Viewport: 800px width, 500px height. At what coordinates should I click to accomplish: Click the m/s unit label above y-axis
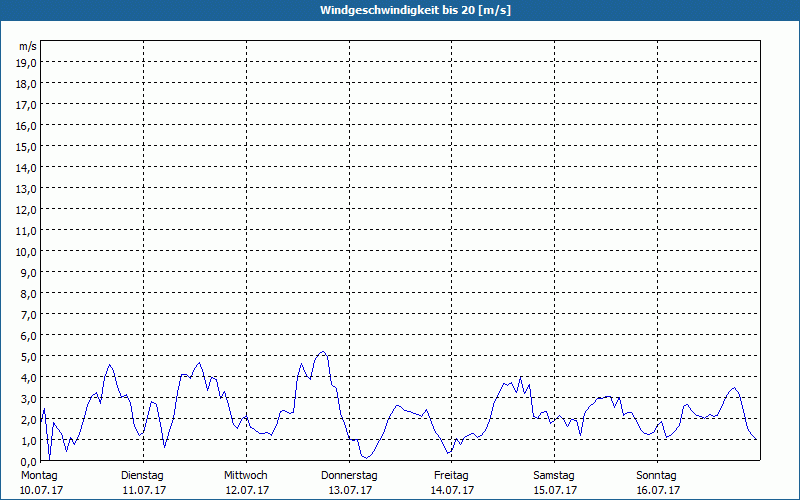coord(28,46)
